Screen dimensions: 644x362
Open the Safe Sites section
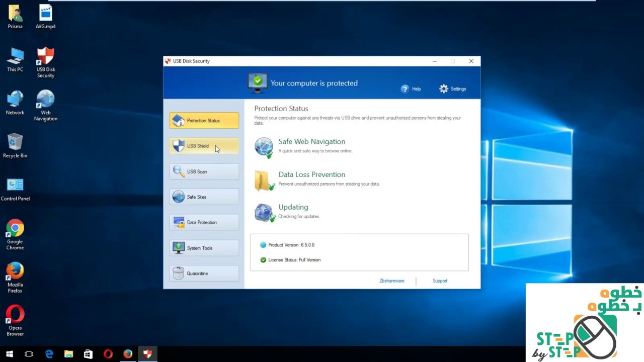(204, 197)
